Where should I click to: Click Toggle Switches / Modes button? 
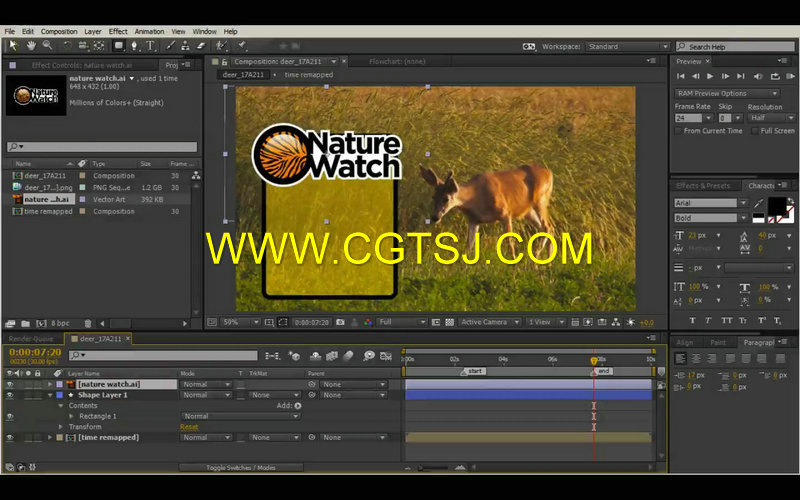(241, 467)
